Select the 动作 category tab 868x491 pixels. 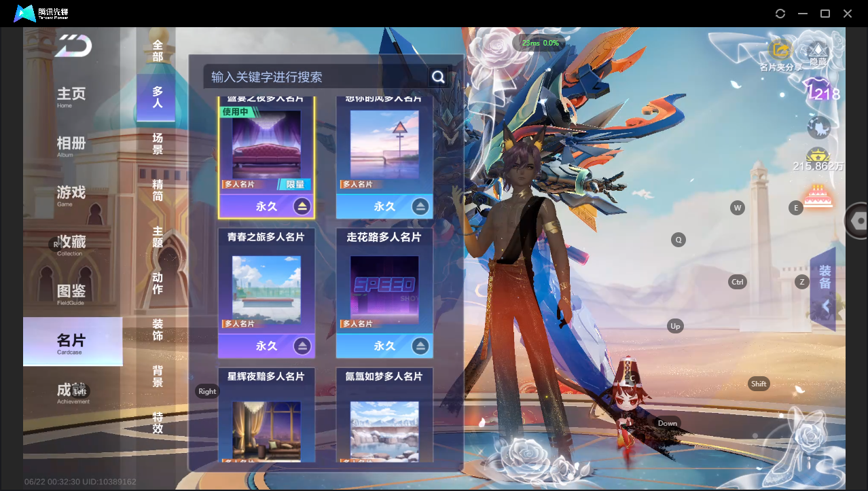point(157,283)
